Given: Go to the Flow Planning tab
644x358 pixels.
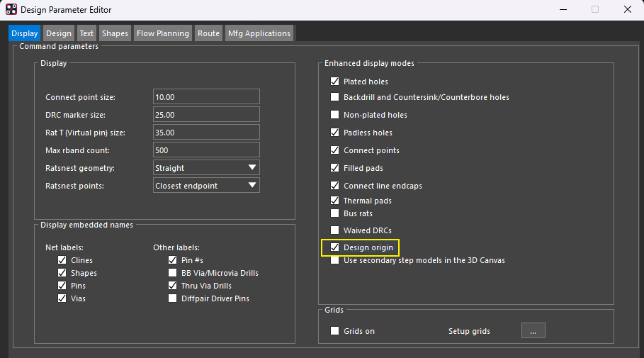Looking at the screenshot, I should tap(163, 33).
